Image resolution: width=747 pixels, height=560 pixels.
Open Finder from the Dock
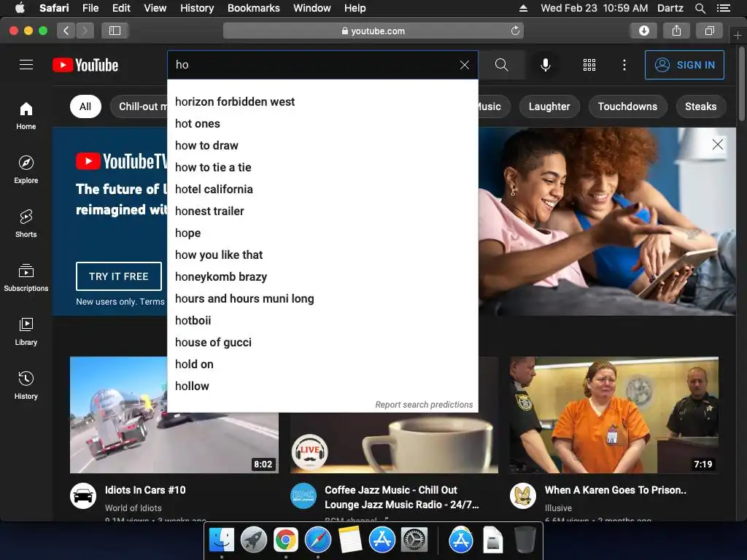222,540
